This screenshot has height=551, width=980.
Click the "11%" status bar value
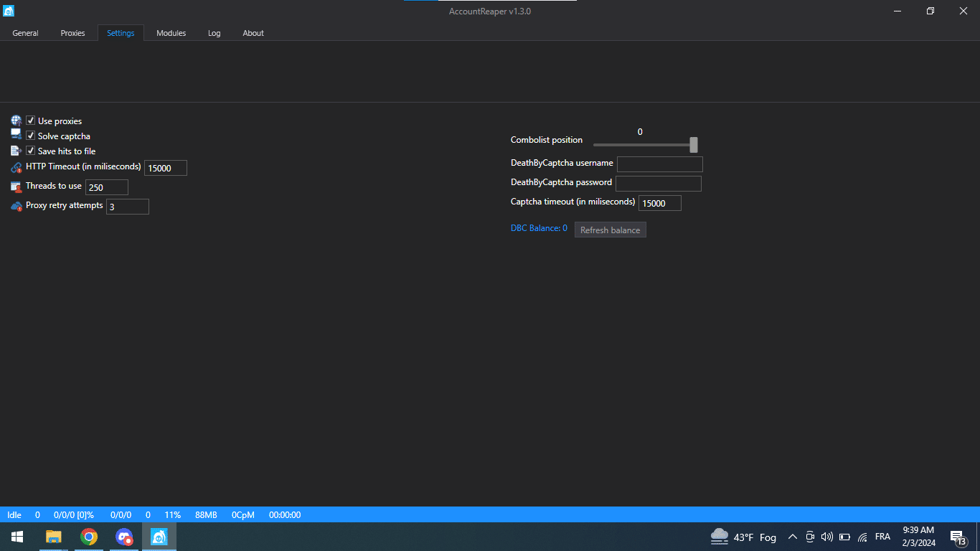(173, 515)
